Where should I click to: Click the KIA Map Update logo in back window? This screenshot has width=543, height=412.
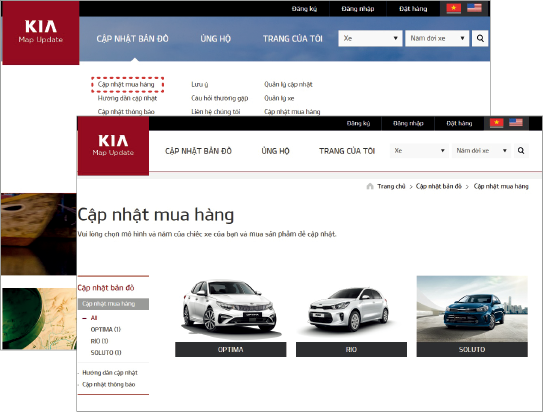41,33
